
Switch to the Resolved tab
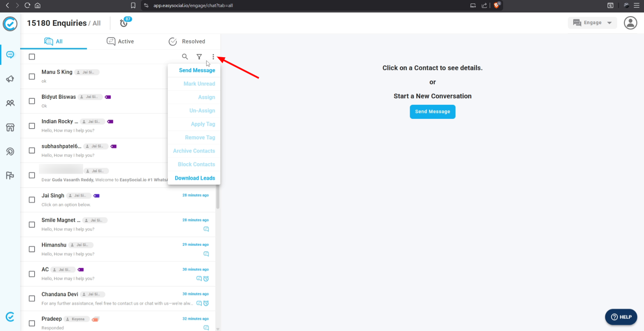187,41
